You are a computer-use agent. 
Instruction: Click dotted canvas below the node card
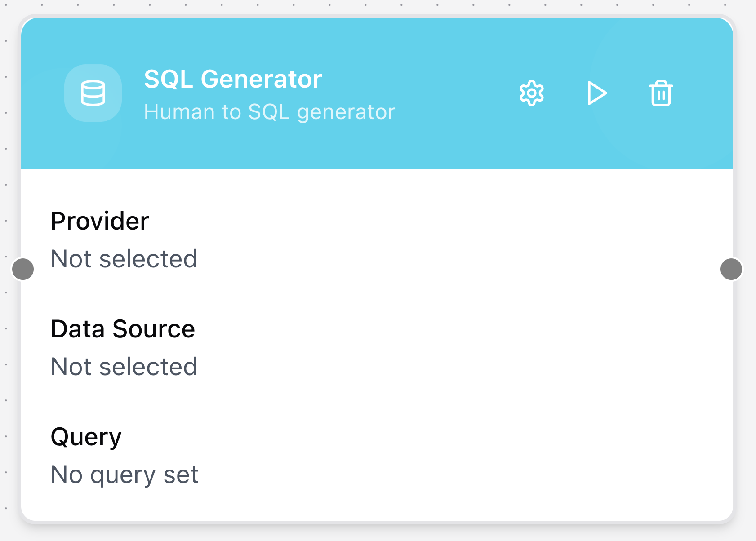[x=378, y=533]
